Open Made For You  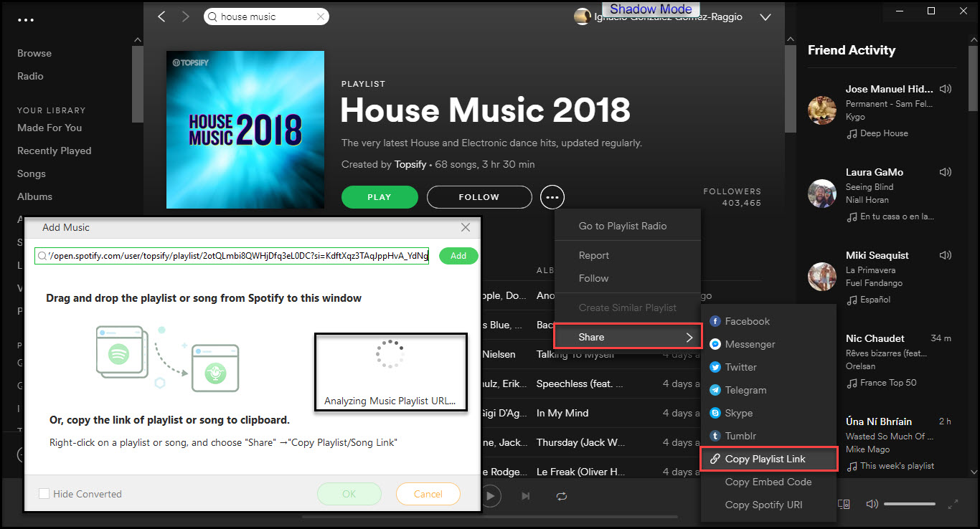(x=50, y=128)
